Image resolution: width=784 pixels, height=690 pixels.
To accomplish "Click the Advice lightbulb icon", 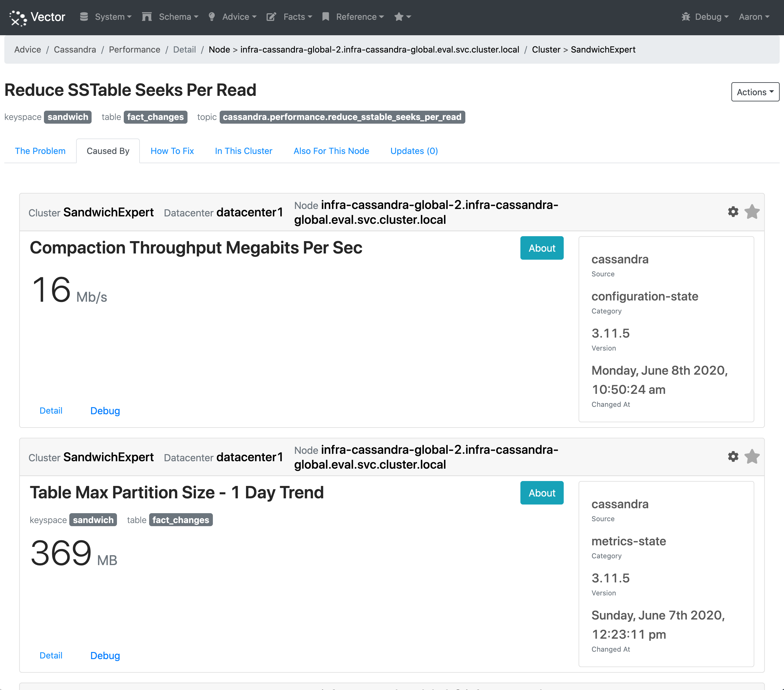I will [x=211, y=17].
